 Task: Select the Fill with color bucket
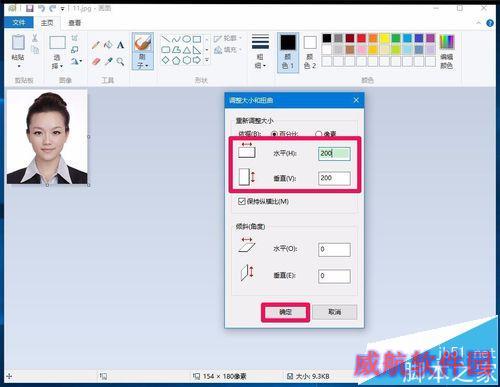tap(108, 45)
